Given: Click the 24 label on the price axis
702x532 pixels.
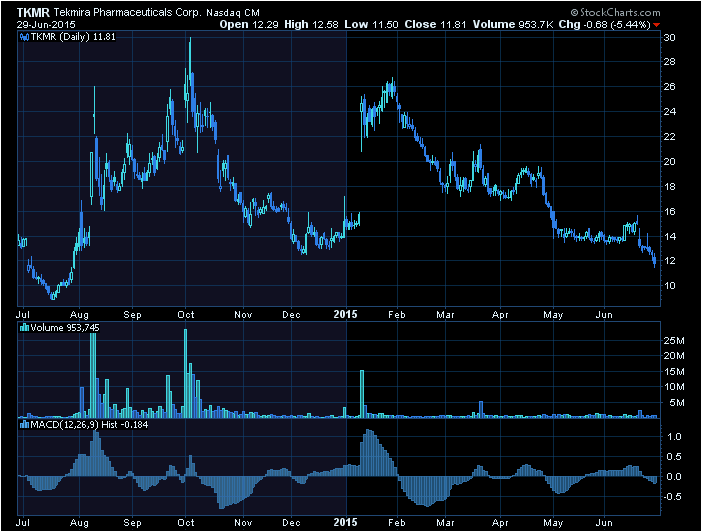Looking at the screenshot, I should (x=669, y=112).
